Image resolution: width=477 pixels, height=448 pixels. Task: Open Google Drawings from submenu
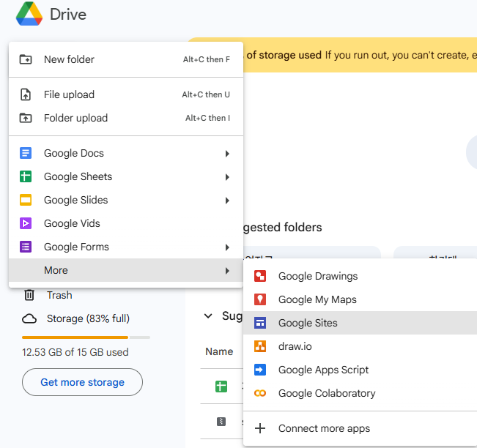317,276
